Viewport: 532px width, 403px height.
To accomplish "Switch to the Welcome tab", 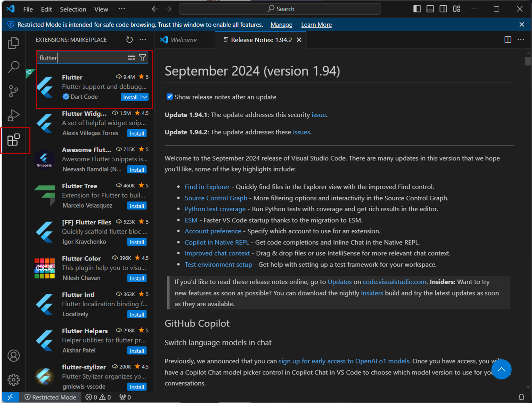I will coord(183,40).
